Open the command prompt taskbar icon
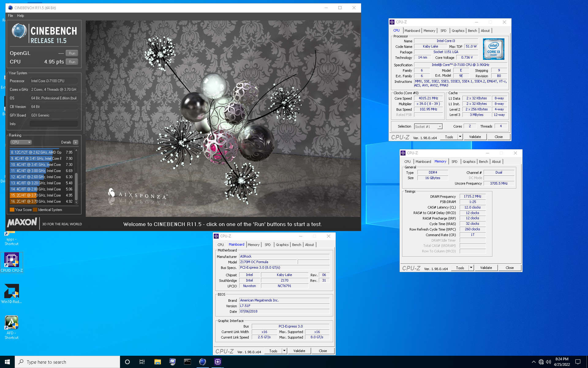The height and width of the screenshot is (368, 588). [187, 362]
